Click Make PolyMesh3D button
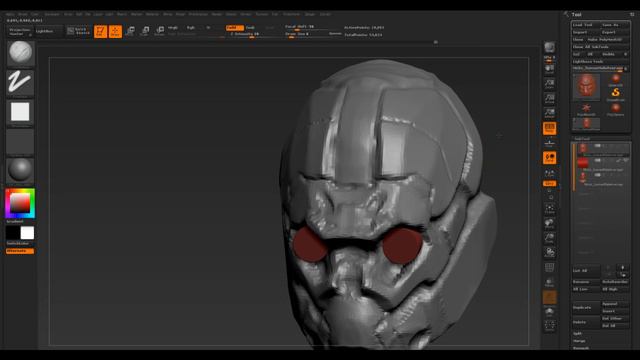 tap(608, 40)
